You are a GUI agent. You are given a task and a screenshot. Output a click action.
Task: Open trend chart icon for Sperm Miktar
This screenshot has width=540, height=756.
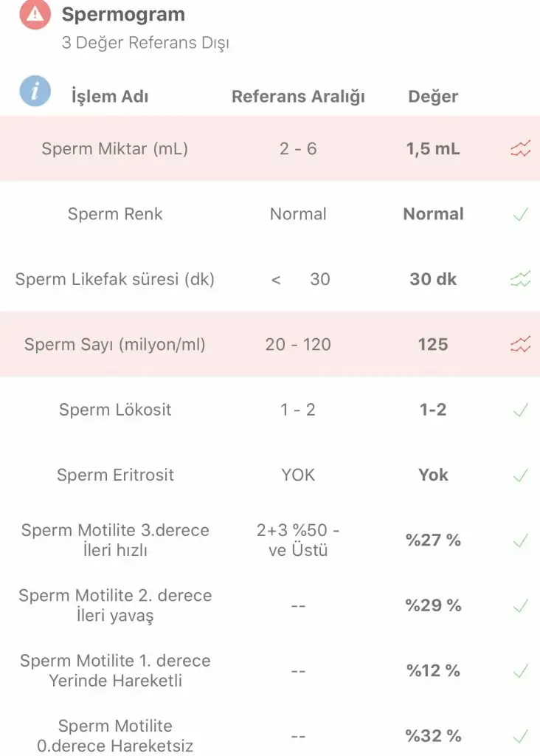click(x=520, y=149)
